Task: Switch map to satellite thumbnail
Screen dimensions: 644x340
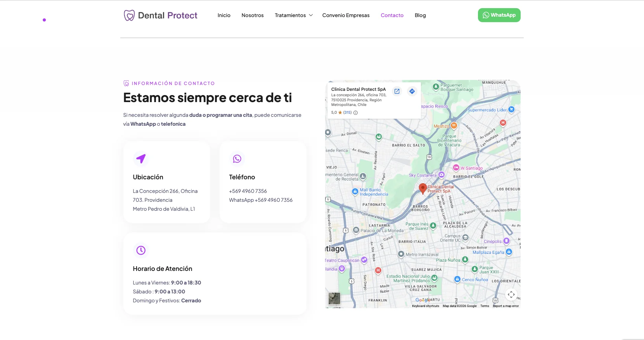Action: coord(334,298)
